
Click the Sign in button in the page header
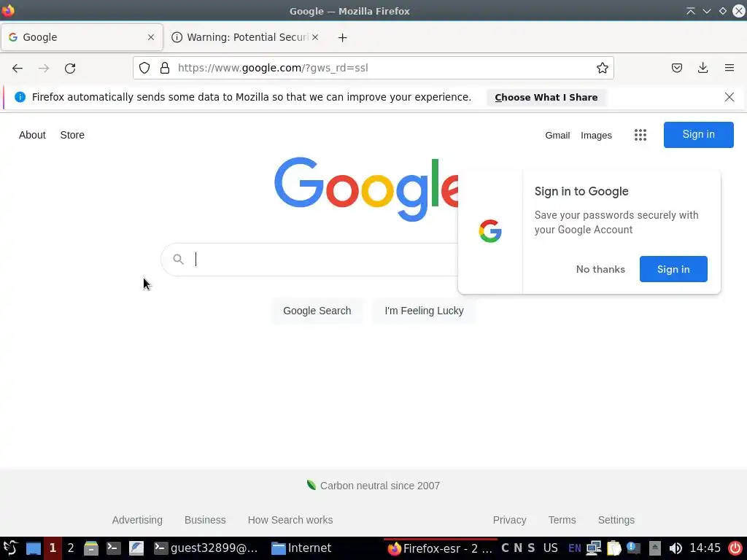tap(698, 135)
